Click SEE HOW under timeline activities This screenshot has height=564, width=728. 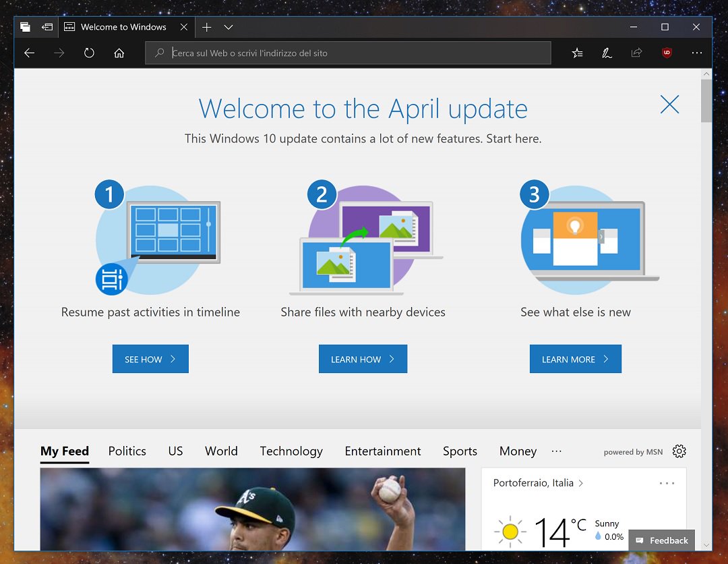[x=150, y=358]
